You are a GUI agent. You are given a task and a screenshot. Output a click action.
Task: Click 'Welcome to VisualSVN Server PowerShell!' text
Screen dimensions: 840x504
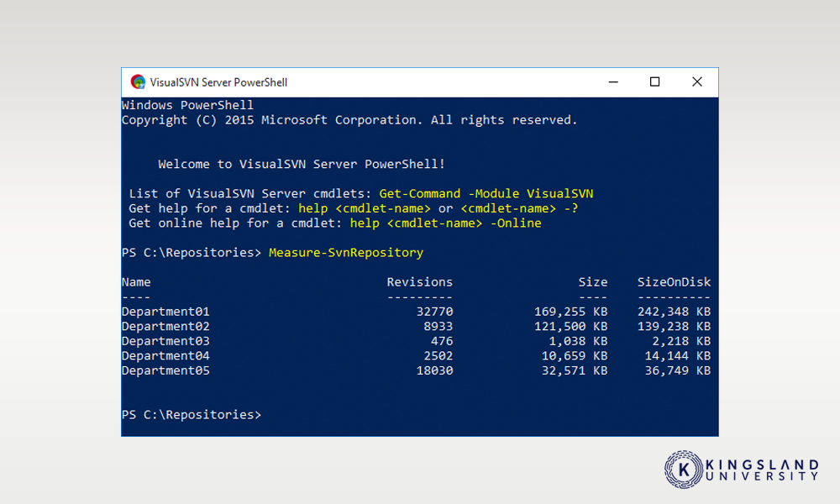click(x=301, y=164)
